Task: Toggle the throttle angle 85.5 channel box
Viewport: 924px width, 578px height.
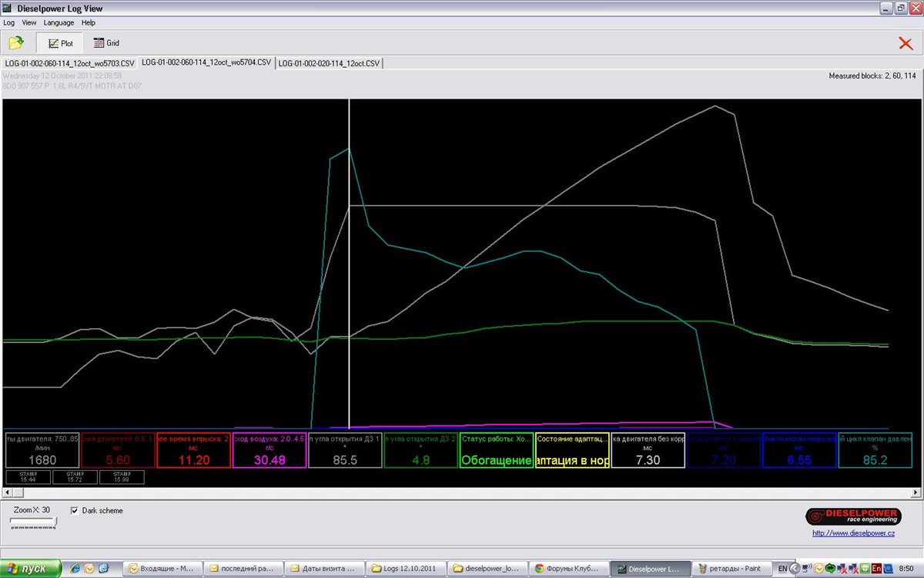Action: coord(345,450)
